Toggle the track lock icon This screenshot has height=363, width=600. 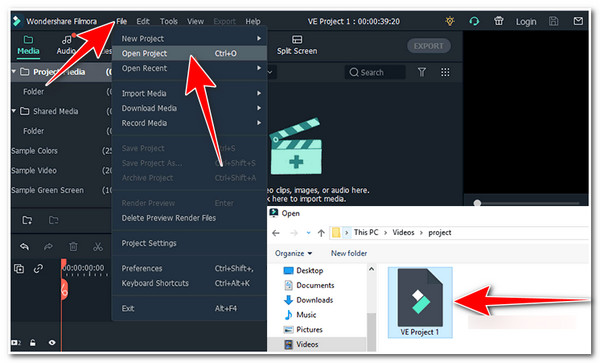tap(33, 343)
